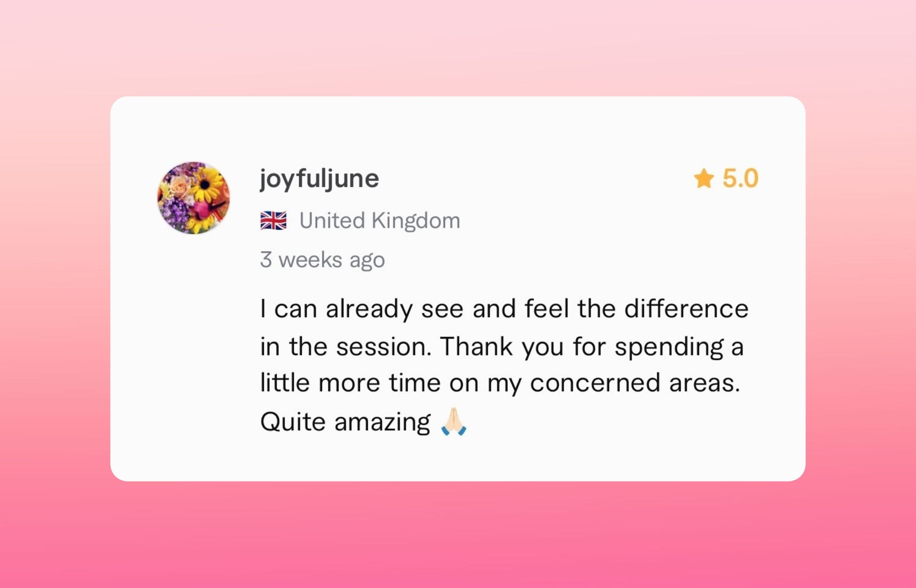
Task: Click "Thank you" in the review
Action: point(501,347)
